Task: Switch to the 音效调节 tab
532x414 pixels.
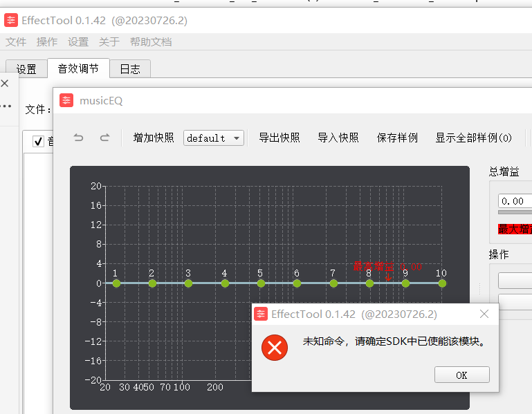Action: tap(78, 68)
